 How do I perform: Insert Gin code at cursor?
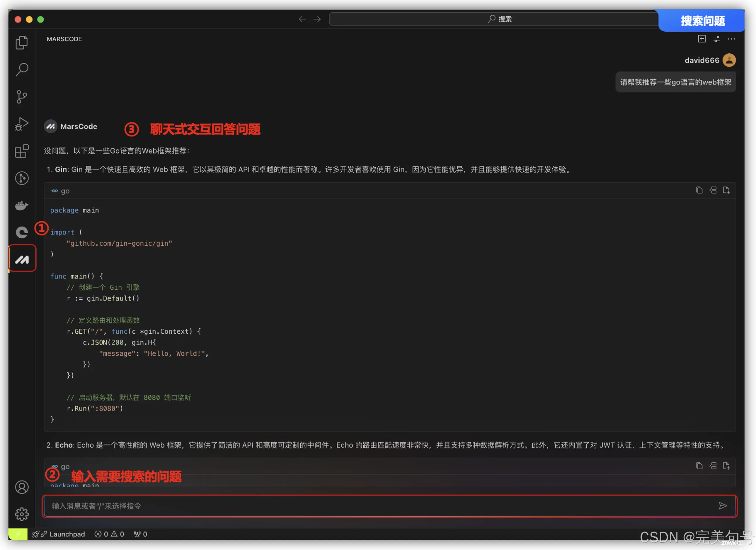coord(713,190)
